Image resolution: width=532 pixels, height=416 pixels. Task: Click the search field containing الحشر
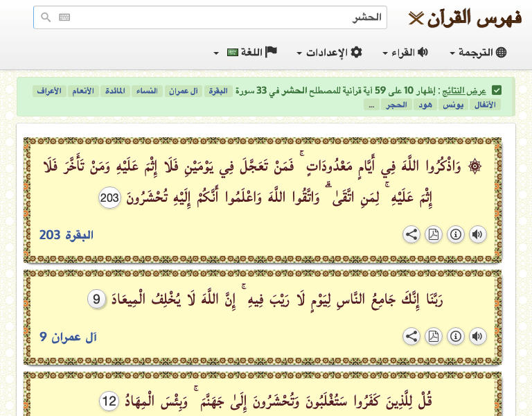click(x=210, y=17)
